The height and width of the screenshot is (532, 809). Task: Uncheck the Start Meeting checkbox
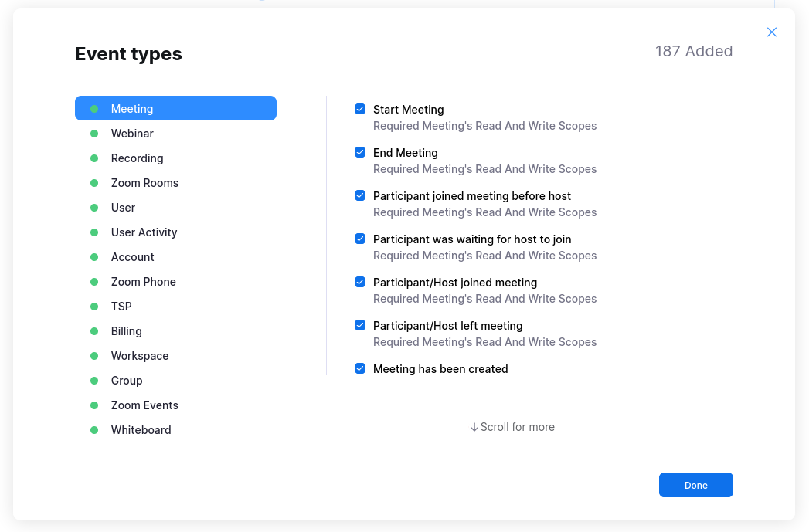tap(360, 109)
